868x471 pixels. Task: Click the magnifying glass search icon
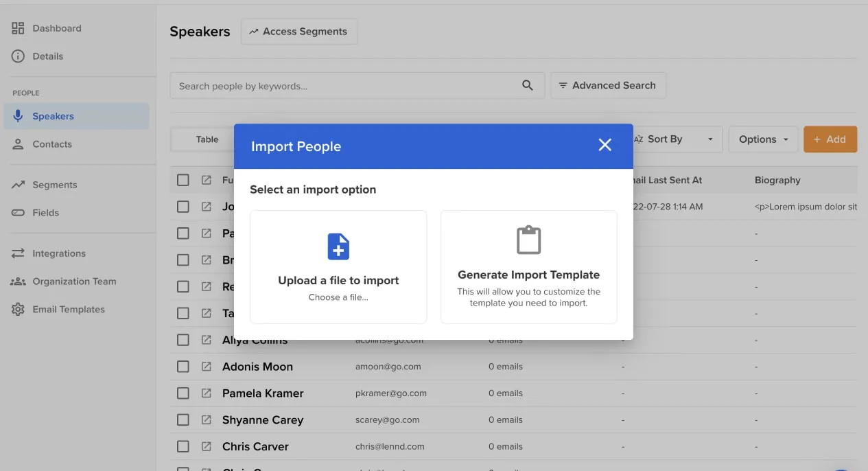click(x=527, y=85)
